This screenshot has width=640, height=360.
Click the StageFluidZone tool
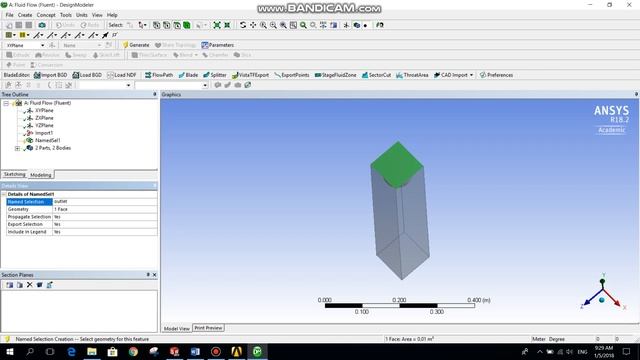[336, 75]
